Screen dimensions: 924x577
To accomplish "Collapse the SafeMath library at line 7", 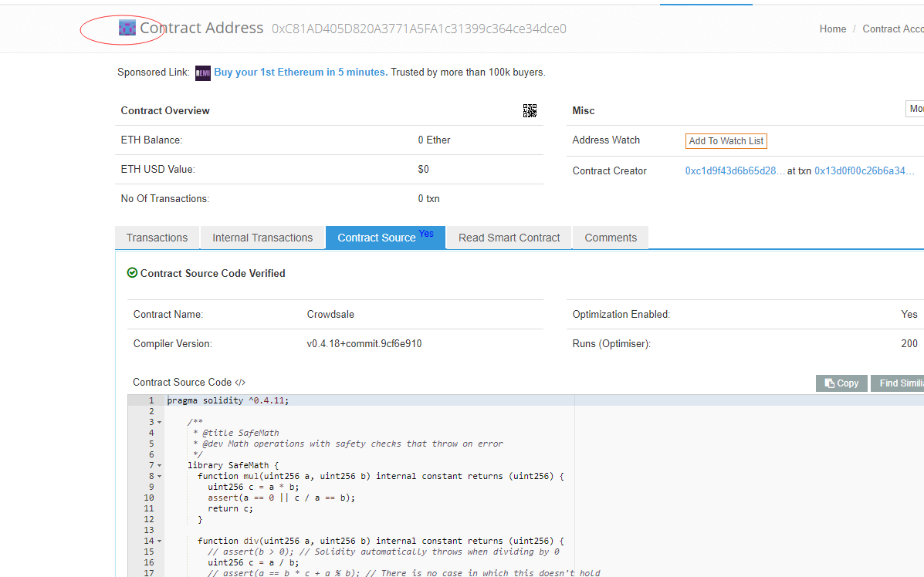I will (158, 464).
